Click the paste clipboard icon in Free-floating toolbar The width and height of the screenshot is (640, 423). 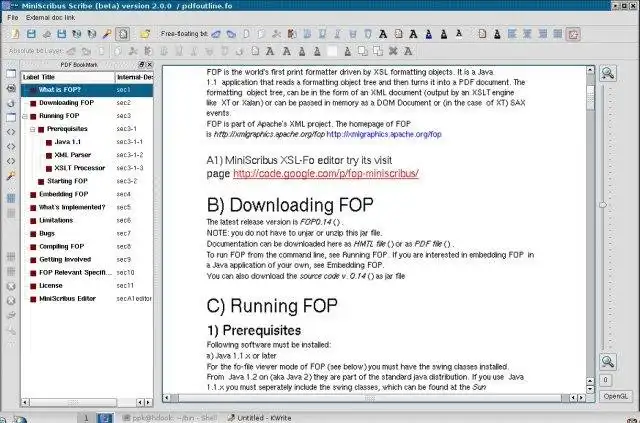click(291, 34)
